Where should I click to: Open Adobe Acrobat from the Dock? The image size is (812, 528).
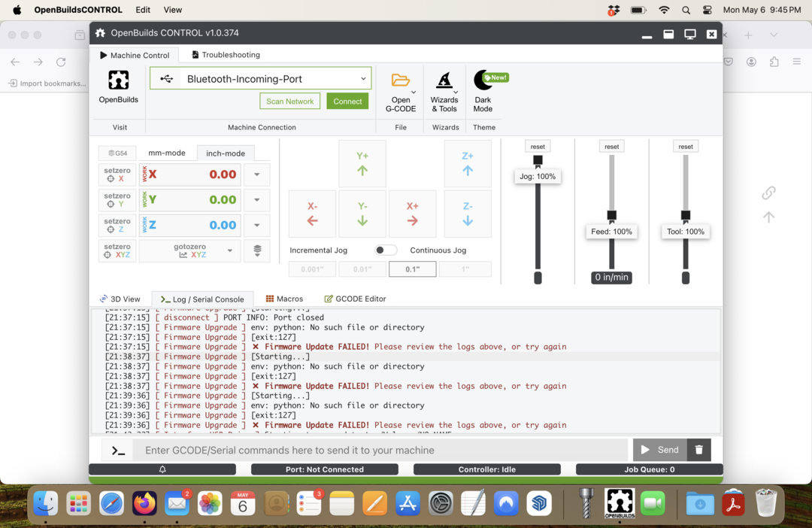(x=733, y=503)
